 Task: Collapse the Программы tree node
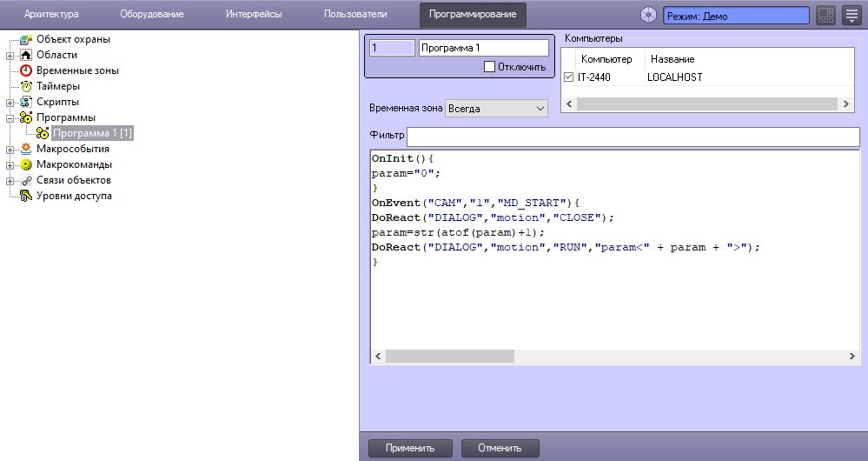(x=10, y=117)
